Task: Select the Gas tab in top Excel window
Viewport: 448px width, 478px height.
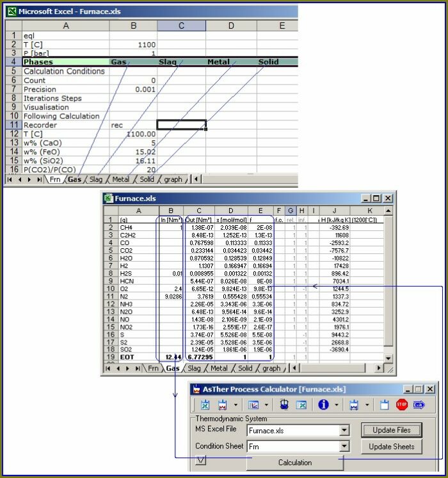Action: click(x=74, y=179)
